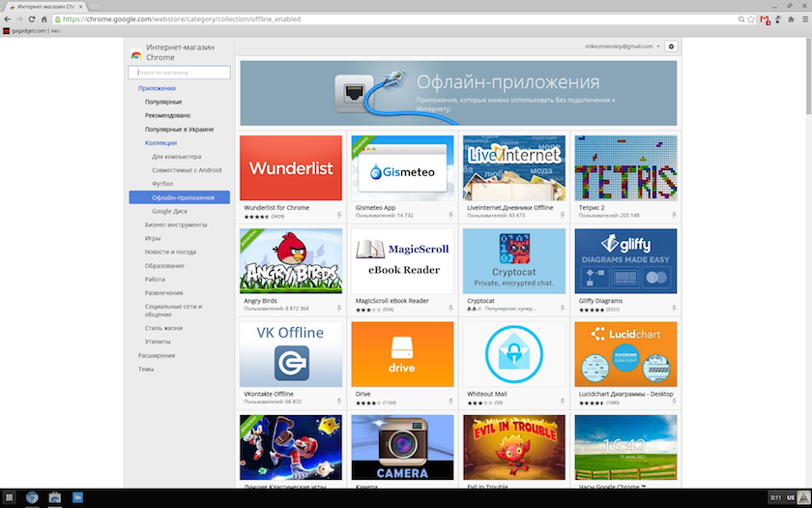Open the Игры category

(x=153, y=238)
